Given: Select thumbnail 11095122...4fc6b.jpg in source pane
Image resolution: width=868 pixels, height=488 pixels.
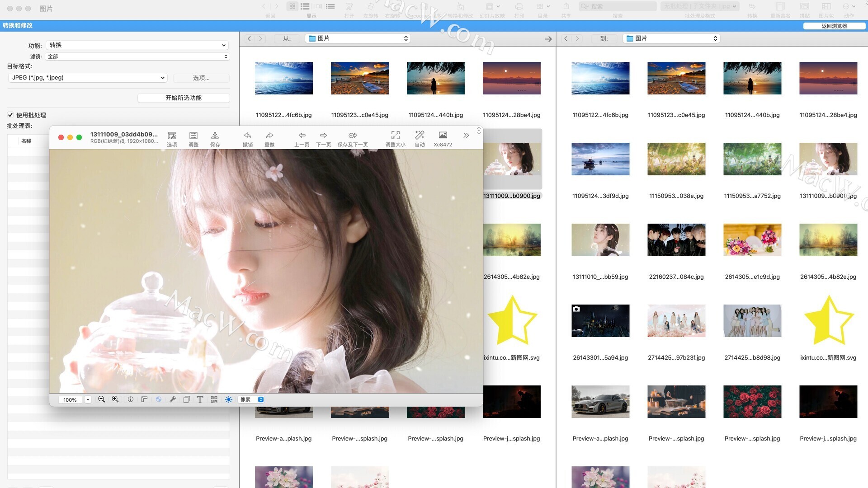Looking at the screenshot, I should (284, 78).
